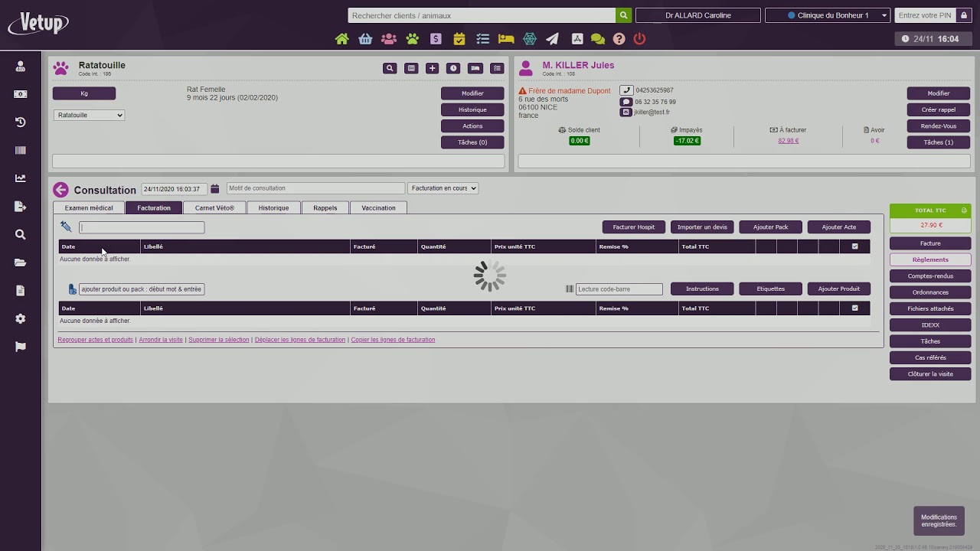
Task: Toggle select-all checkbox in acts table header
Action: [x=854, y=246]
